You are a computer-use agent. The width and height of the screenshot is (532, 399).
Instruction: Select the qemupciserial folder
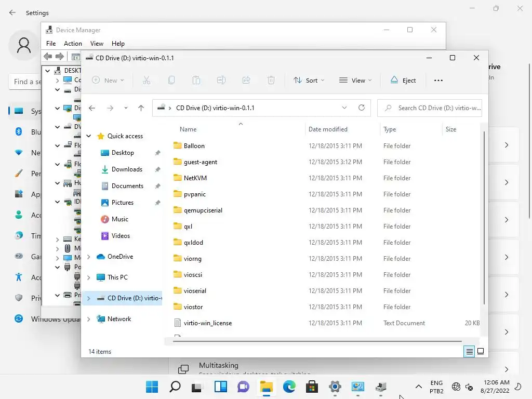(203, 210)
